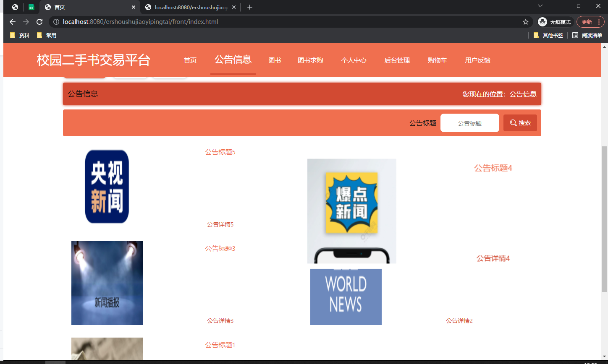
Task: Close the localhost:8080/ershoushujiaoy tab
Action: pos(234,7)
